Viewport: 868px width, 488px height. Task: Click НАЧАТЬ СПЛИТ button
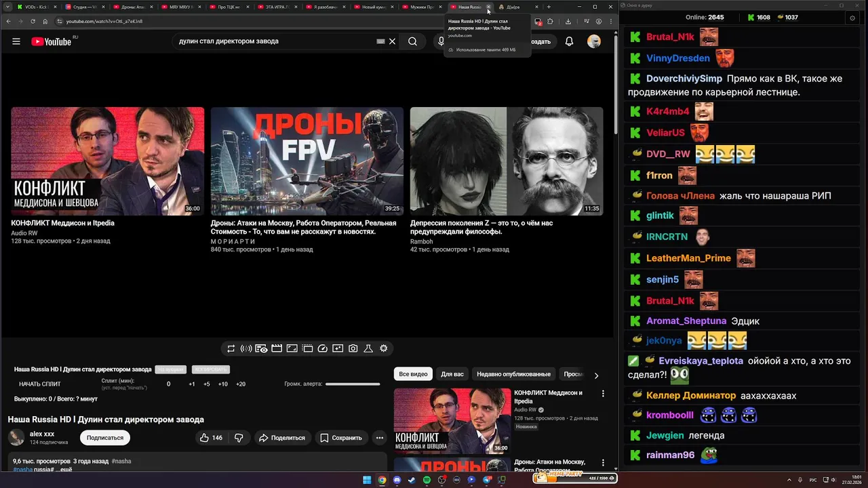tap(40, 384)
